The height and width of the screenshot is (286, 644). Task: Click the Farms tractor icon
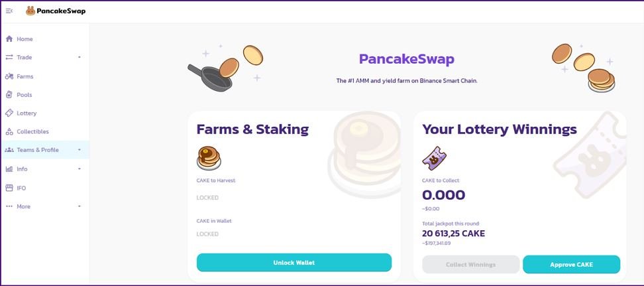click(9, 76)
